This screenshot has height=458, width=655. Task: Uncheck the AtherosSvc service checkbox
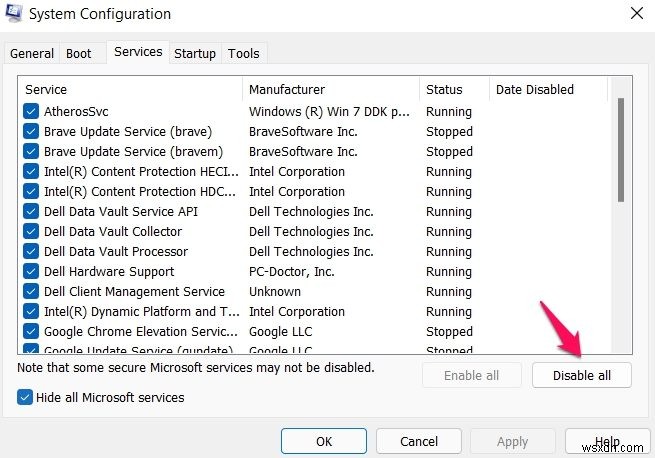(31, 112)
